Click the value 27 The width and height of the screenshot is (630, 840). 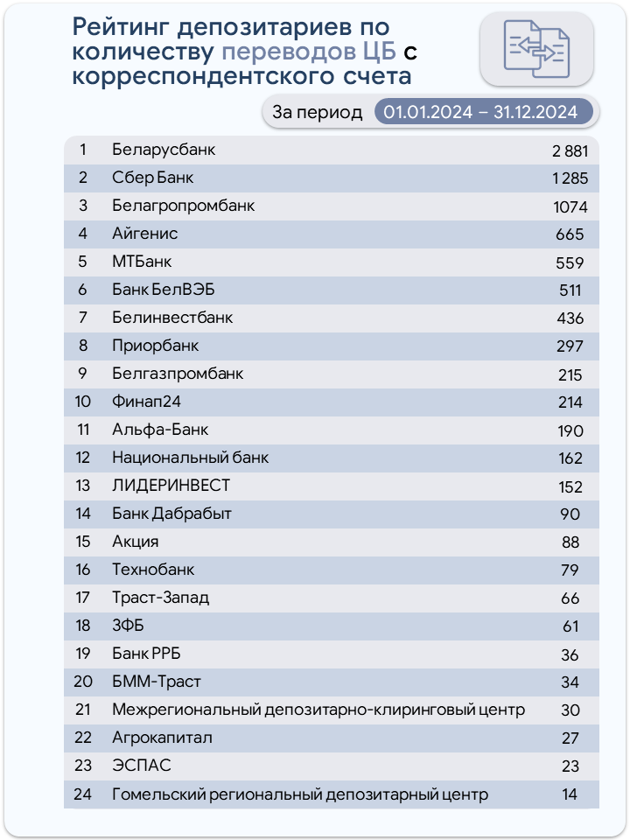click(x=570, y=738)
